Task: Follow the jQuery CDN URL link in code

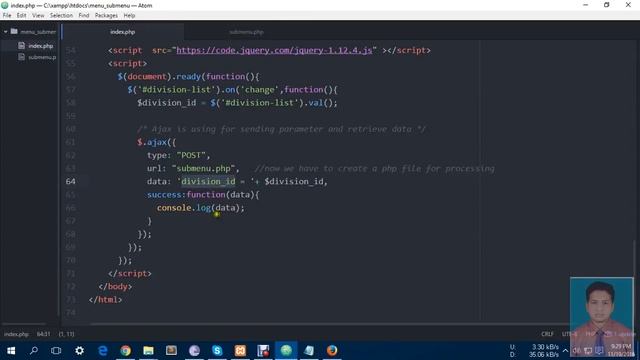Action: [274, 50]
